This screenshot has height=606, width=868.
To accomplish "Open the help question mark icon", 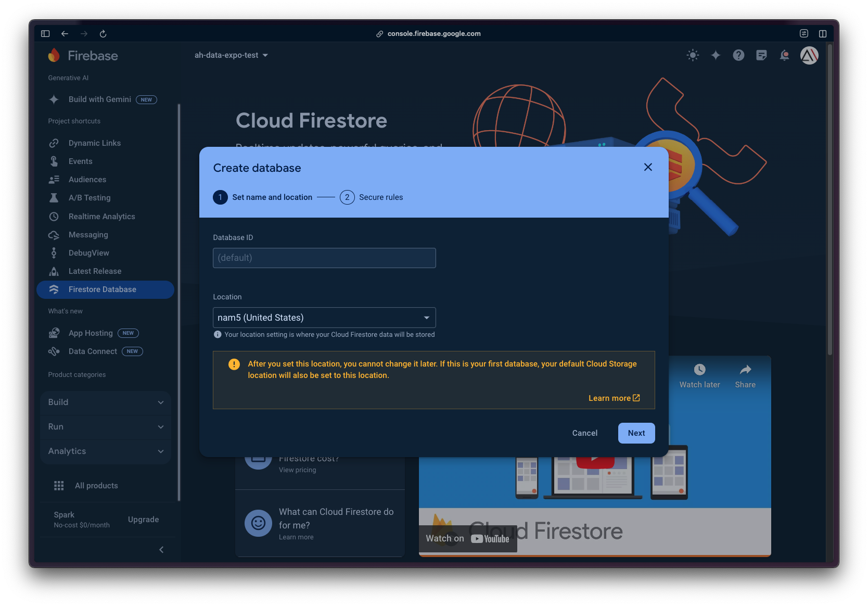I will point(738,55).
